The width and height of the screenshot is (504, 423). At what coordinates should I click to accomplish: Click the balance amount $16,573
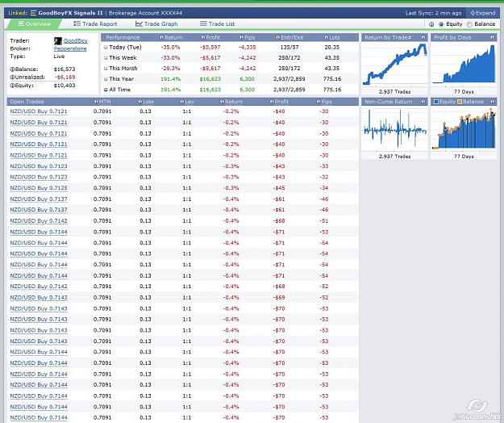coord(65,69)
